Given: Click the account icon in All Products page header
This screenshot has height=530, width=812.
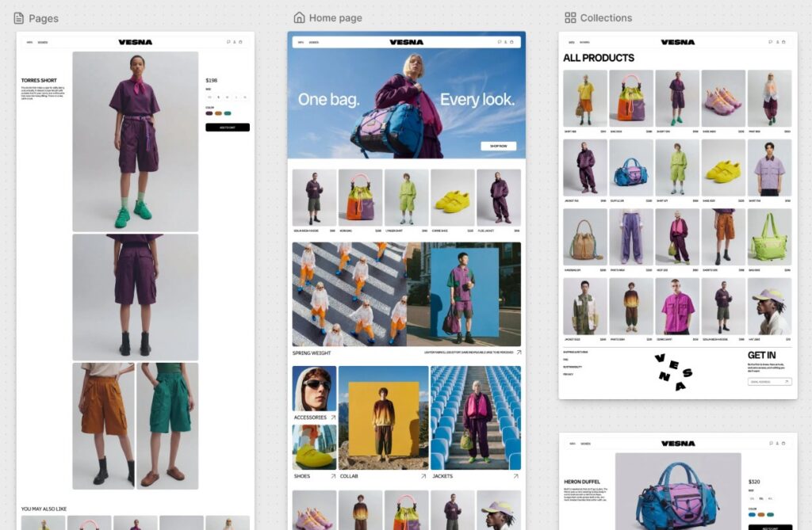Looking at the screenshot, I should (777, 42).
